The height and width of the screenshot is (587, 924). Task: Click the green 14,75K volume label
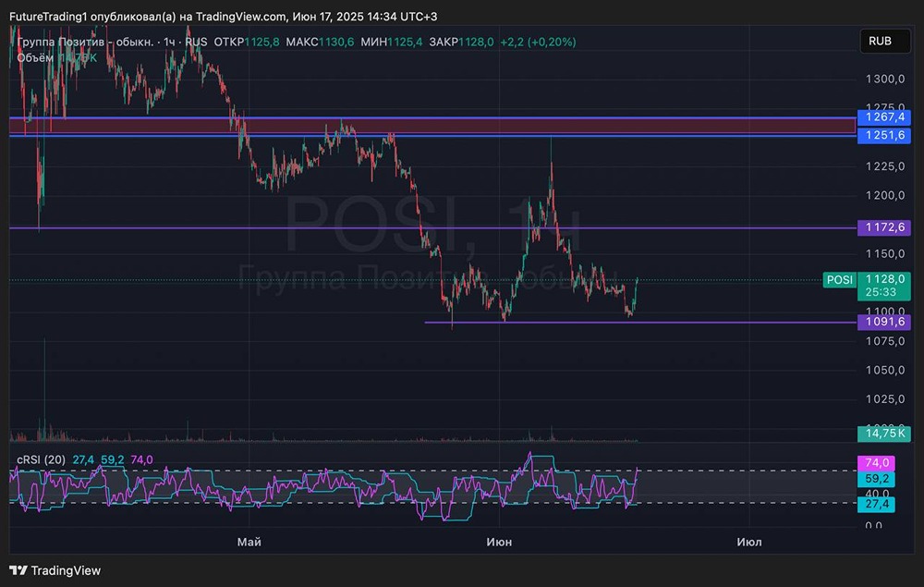coord(883,433)
